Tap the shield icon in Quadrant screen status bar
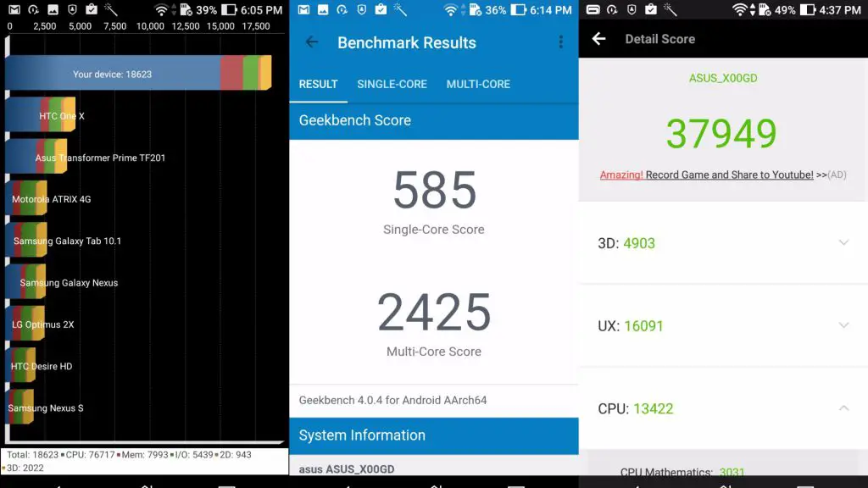This screenshot has height=488, width=868. [72, 10]
